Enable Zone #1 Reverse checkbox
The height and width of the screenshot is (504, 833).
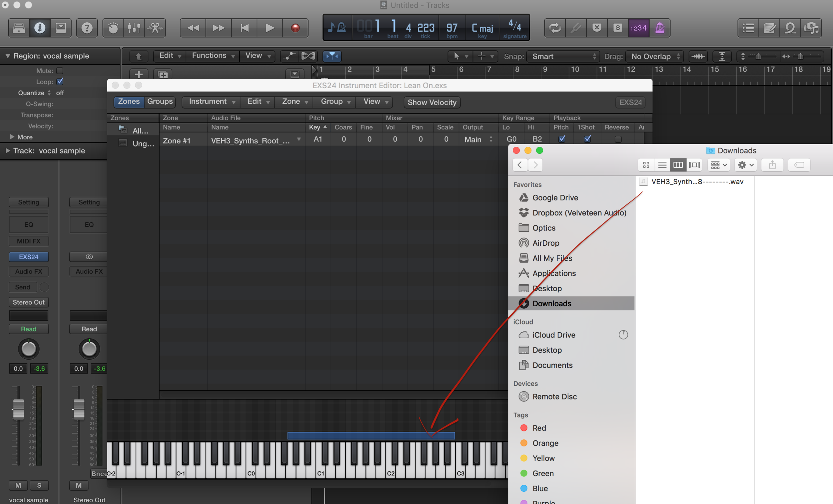(x=618, y=139)
